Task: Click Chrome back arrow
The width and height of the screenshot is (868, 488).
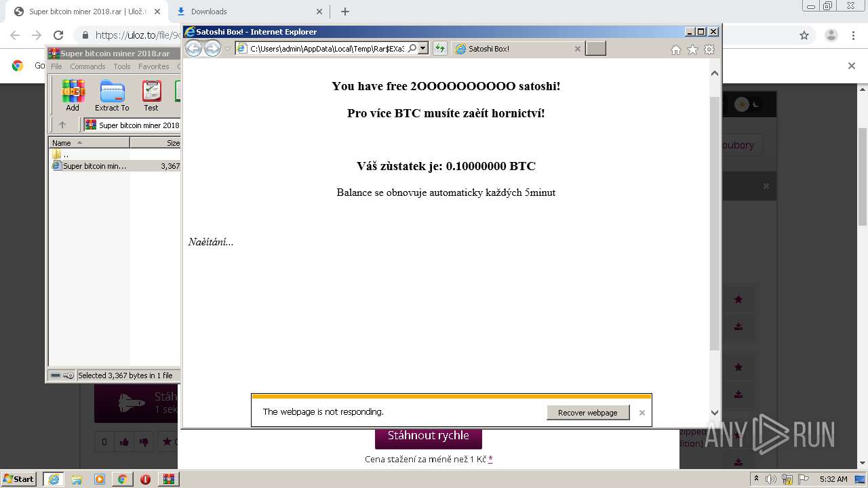Action: (x=15, y=35)
